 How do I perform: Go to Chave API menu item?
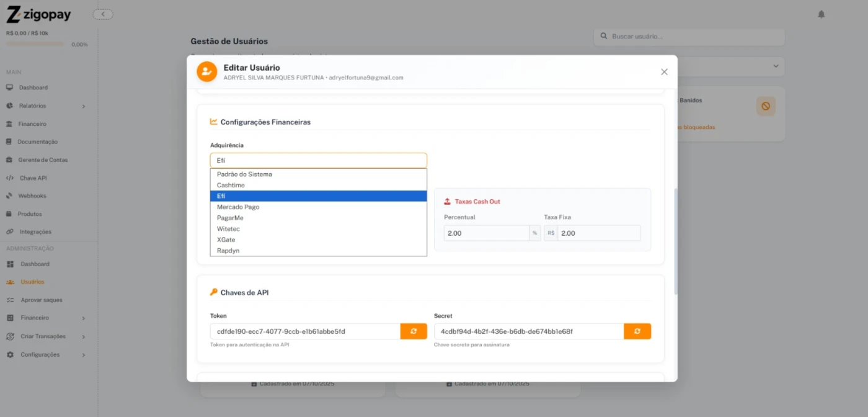[33, 178]
